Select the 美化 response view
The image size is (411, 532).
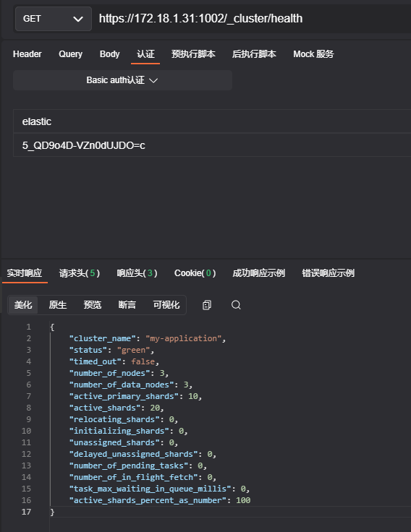point(23,305)
